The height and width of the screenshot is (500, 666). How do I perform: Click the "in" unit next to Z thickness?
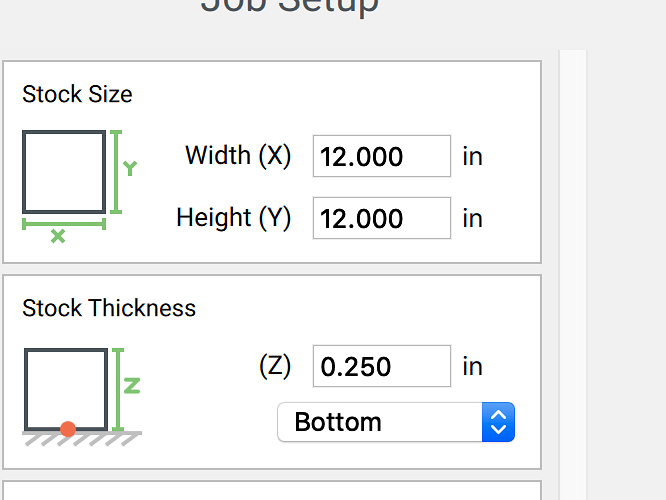(x=472, y=366)
